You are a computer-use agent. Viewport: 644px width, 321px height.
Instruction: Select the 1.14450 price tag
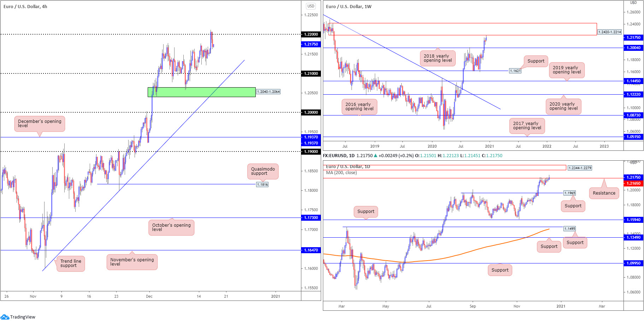pyautogui.click(x=633, y=81)
